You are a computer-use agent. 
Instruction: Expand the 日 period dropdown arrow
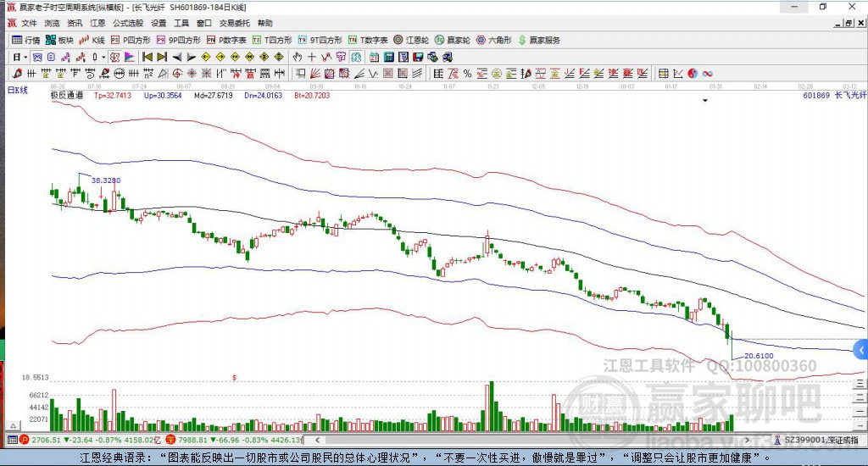click(x=25, y=57)
